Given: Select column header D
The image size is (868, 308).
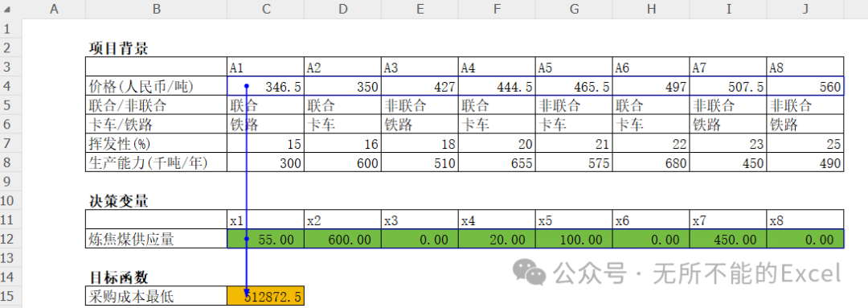Looking at the screenshot, I should click(342, 10).
